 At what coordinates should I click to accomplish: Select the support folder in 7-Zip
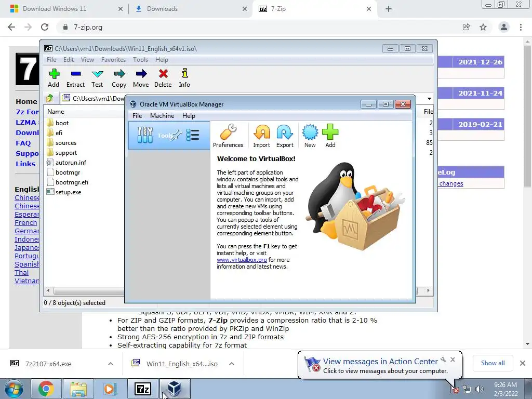tap(66, 153)
